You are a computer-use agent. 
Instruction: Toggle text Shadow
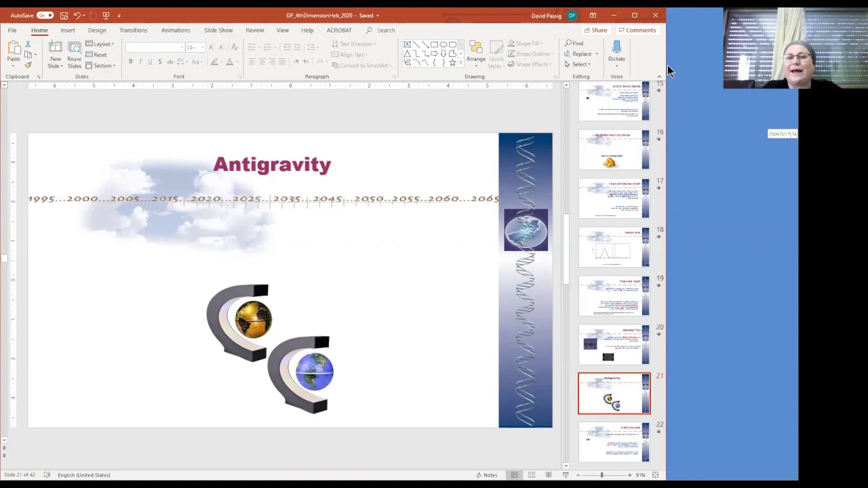pos(160,62)
